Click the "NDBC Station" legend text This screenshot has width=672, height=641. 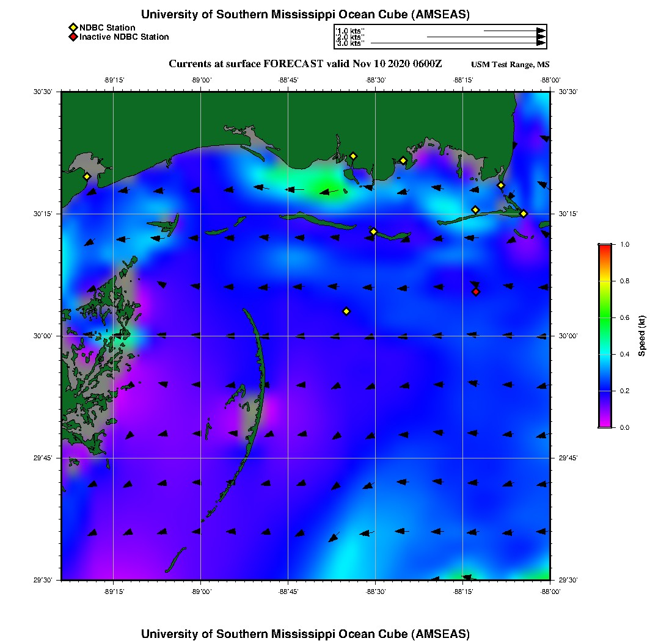tap(107, 27)
